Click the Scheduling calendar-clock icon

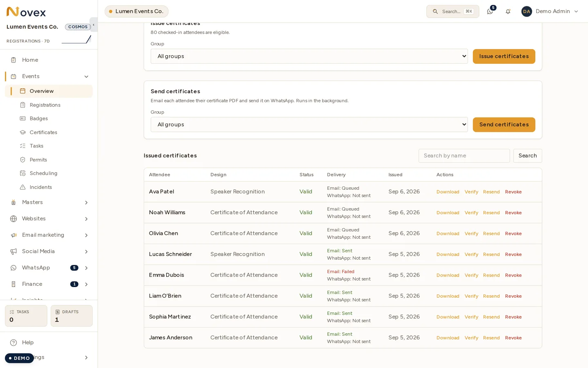coord(23,173)
